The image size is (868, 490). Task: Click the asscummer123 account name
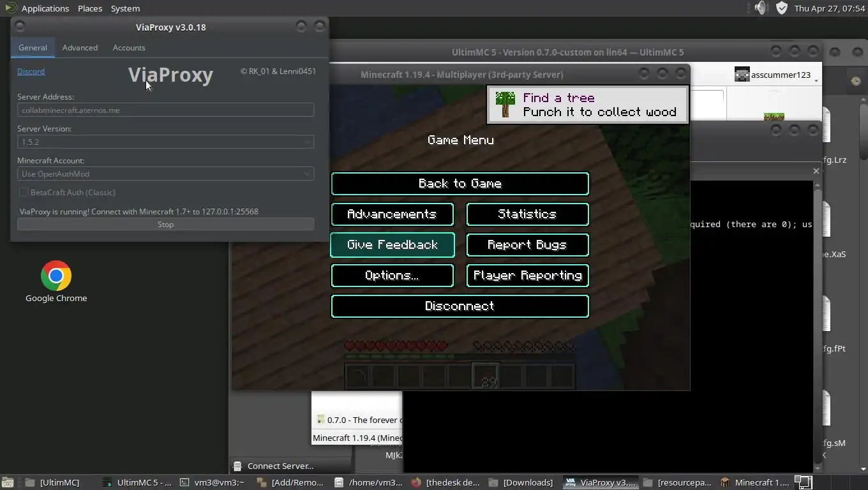pos(781,75)
